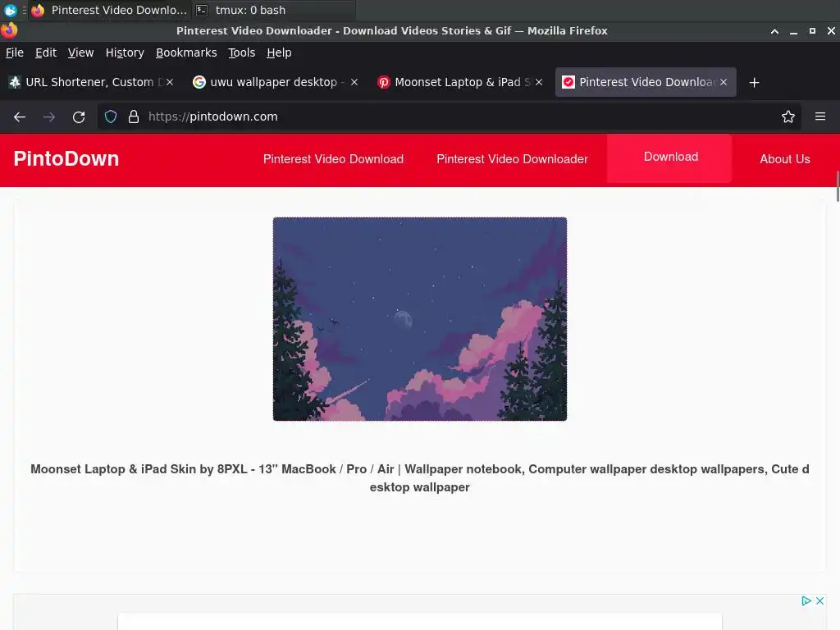
Task: Open the Edit menu
Action: coord(46,52)
